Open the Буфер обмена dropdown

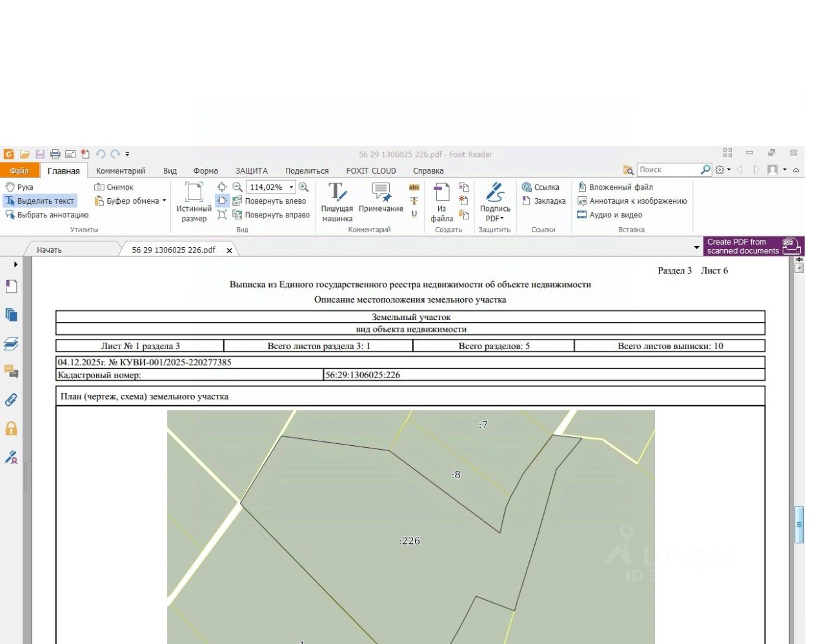pyautogui.click(x=130, y=201)
